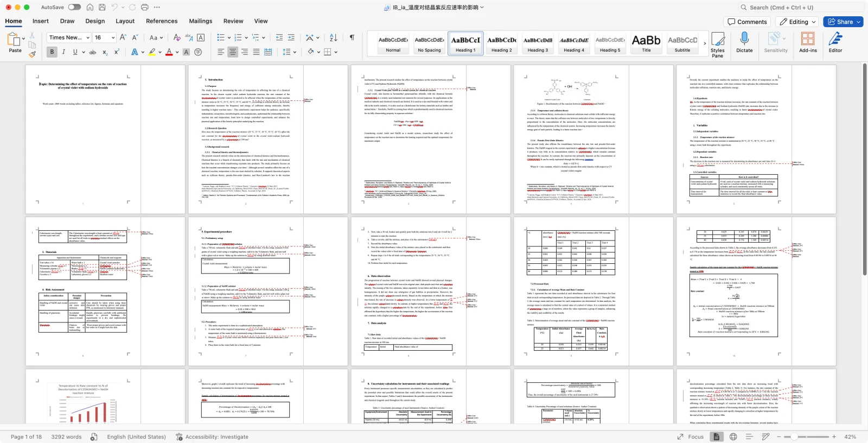Apply strikethrough to text
Screen dimensions: 868x443
(x=92, y=52)
